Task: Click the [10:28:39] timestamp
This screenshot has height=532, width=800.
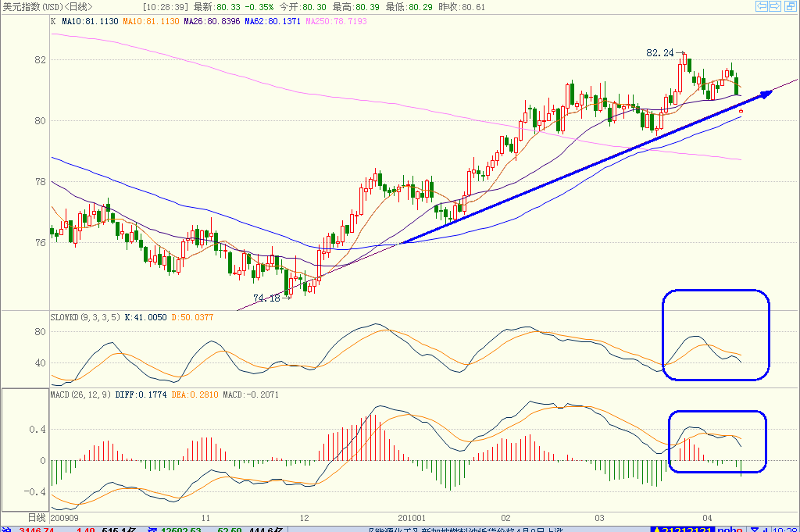Action: click(166, 7)
